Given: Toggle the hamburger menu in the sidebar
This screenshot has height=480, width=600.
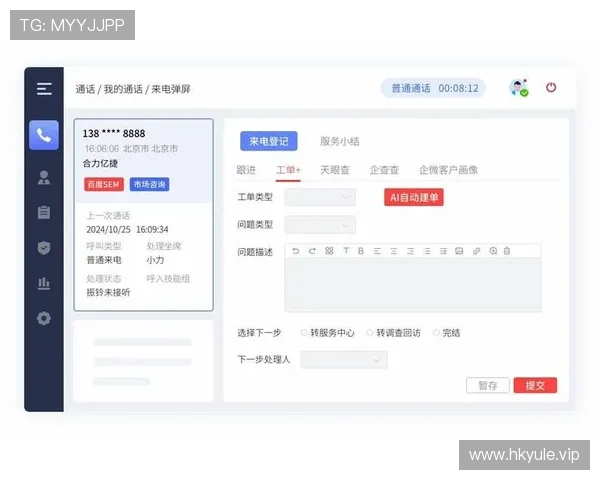Looking at the screenshot, I should (x=44, y=89).
